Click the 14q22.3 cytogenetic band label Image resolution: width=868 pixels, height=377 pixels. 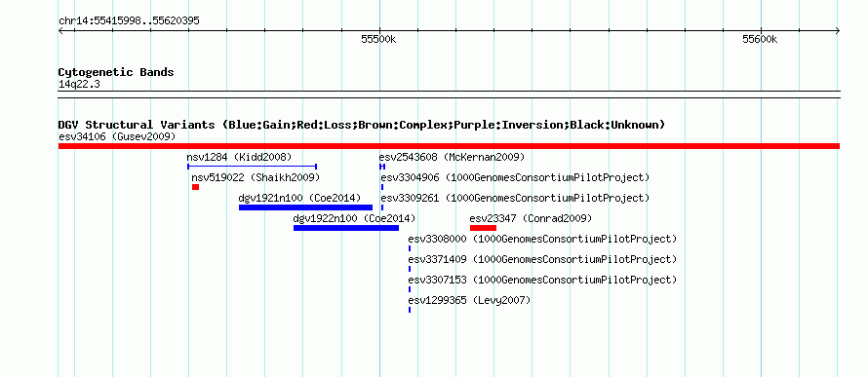79,85
